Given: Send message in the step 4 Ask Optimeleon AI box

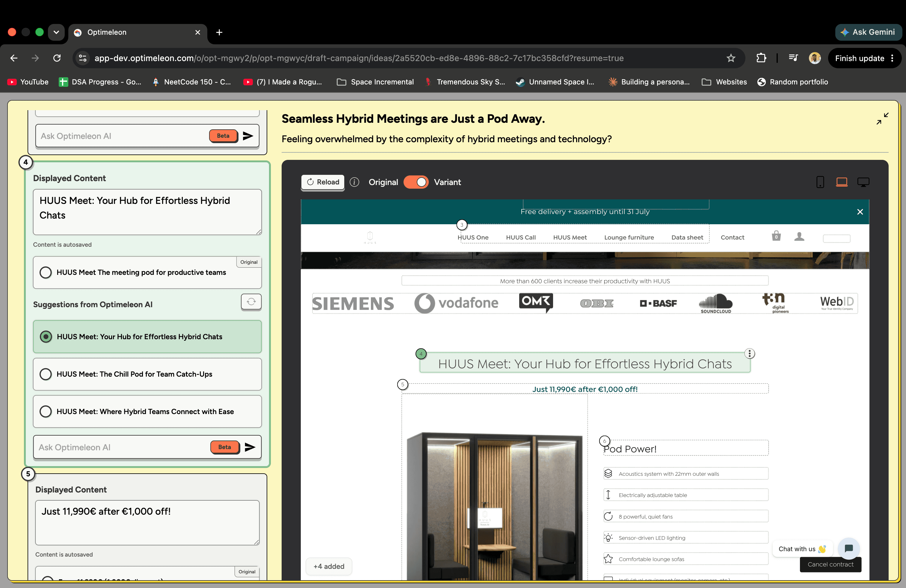Looking at the screenshot, I should [x=250, y=447].
